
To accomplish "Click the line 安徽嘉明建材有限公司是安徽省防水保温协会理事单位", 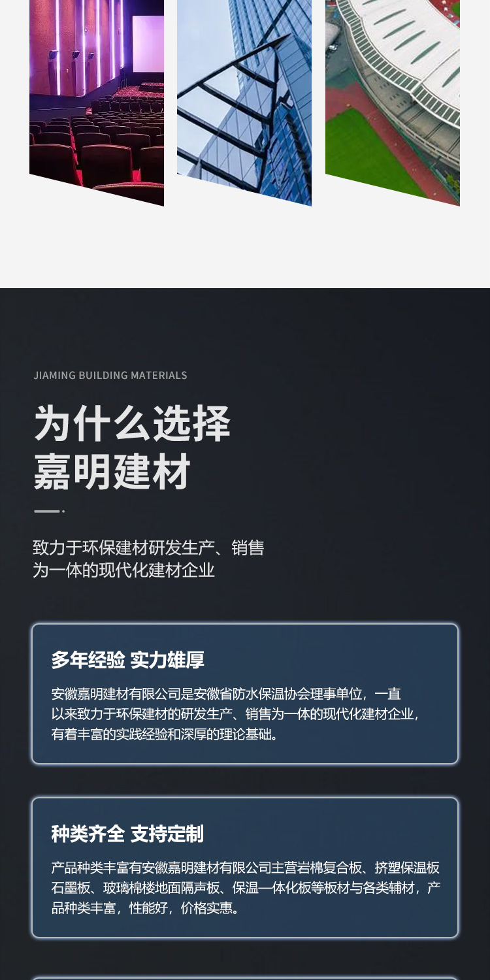I will pyautogui.click(x=226, y=694).
